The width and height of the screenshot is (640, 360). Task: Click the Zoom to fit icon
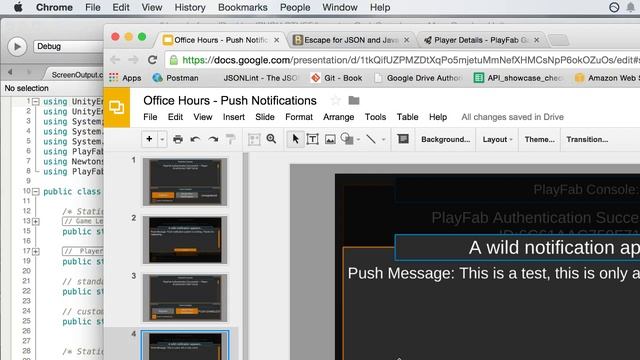point(254,139)
